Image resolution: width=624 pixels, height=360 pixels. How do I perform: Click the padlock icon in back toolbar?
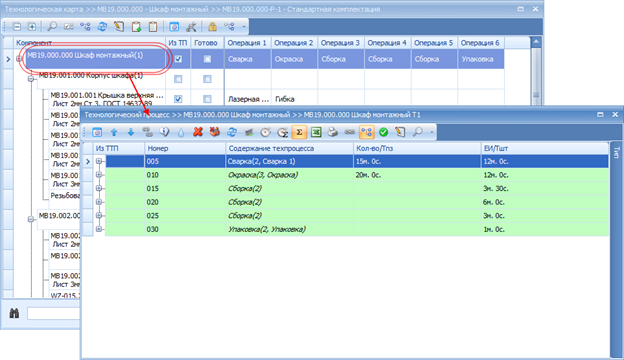(x=212, y=27)
